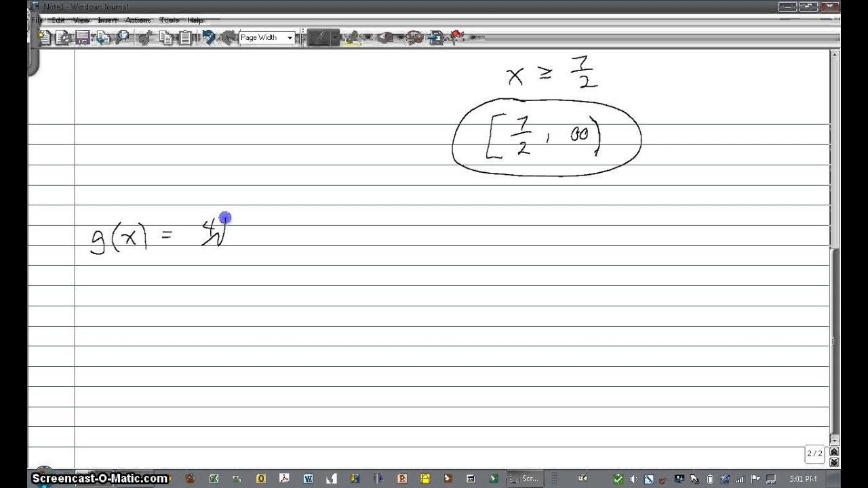Viewport: 868px width, 488px height.
Task: Select the Pen tool
Action: pyautogui.click(x=319, y=38)
